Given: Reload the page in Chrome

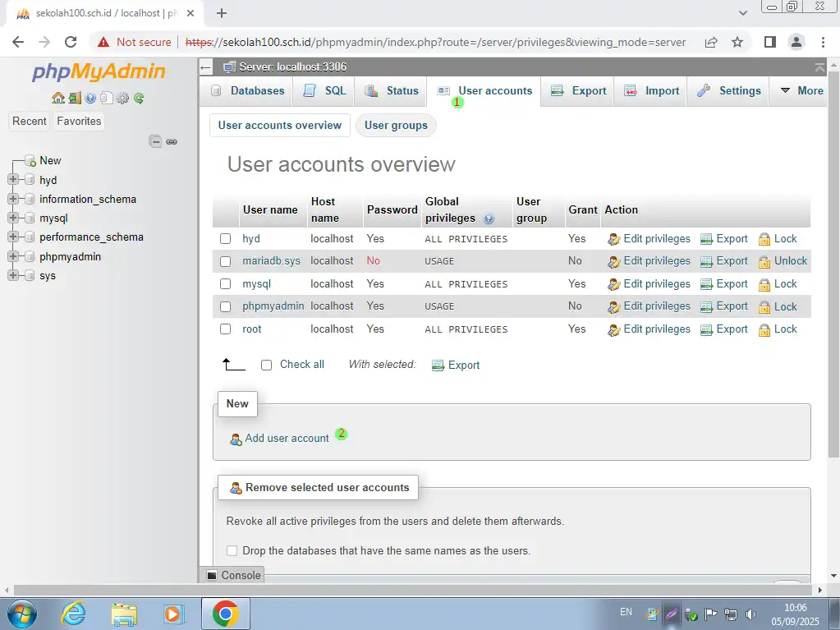Looking at the screenshot, I should tap(71, 43).
